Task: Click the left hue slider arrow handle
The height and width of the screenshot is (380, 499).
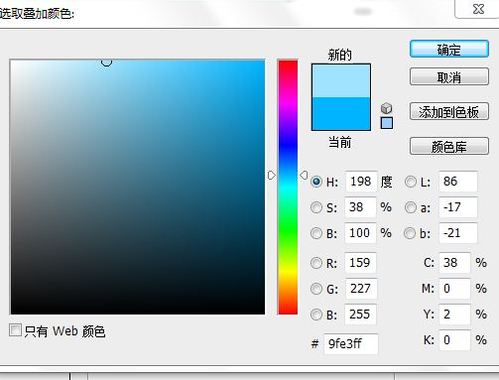Action: pos(272,175)
